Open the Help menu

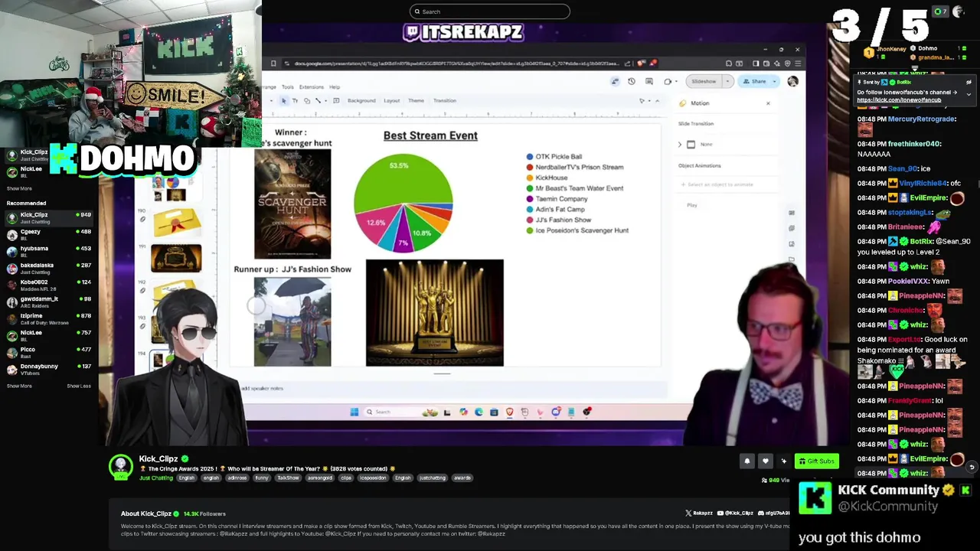(x=335, y=87)
